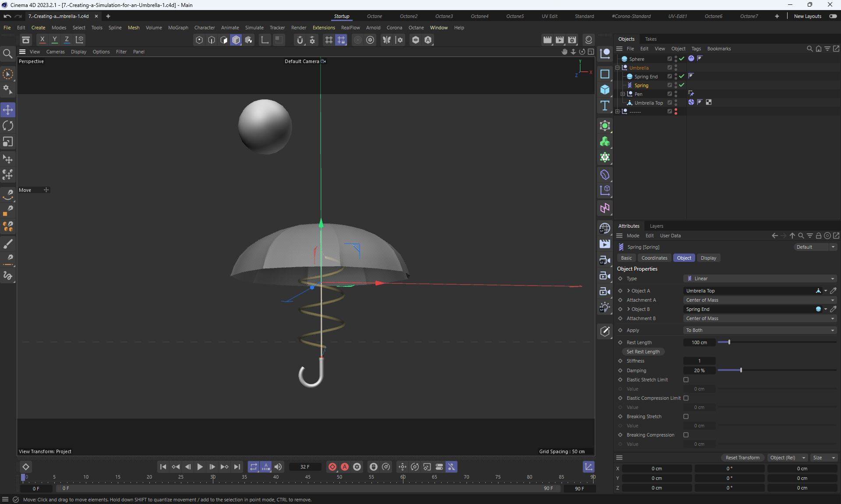Click the Damping slider handle

tap(741, 370)
